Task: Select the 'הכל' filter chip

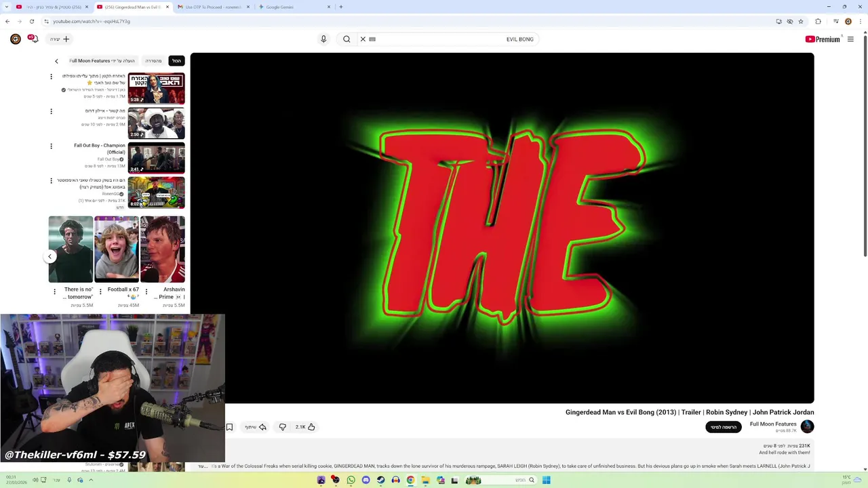Action: pos(176,61)
